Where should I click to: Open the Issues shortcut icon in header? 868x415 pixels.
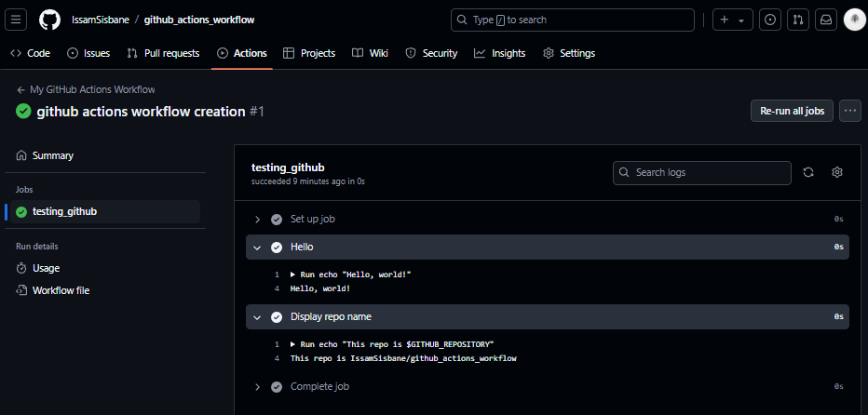(x=770, y=20)
